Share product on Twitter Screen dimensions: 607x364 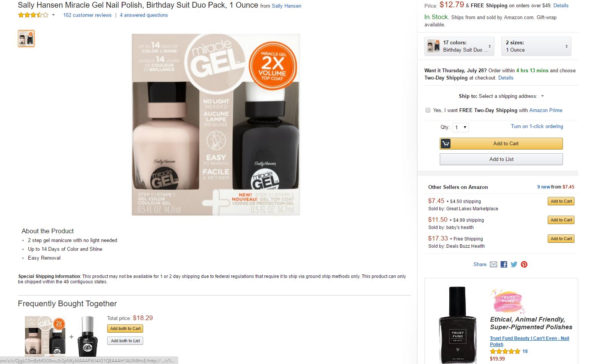(514, 265)
